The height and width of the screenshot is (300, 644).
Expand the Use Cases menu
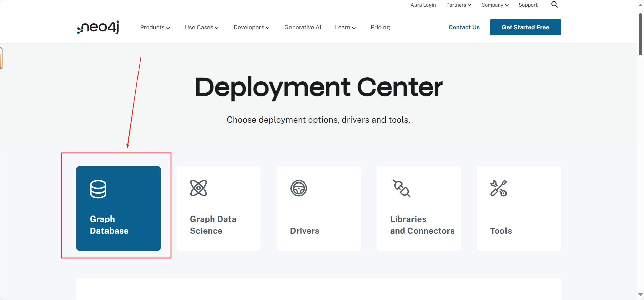202,27
